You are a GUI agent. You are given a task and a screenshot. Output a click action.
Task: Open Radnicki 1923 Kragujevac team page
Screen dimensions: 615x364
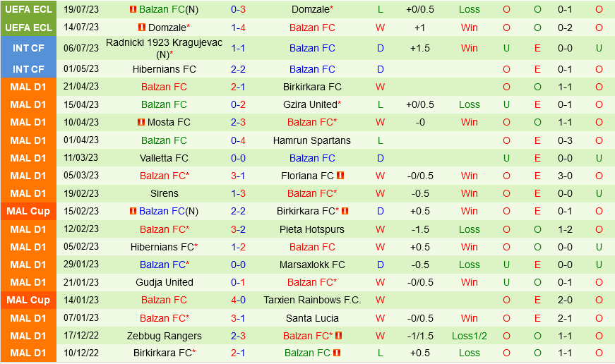tap(154, 43)
